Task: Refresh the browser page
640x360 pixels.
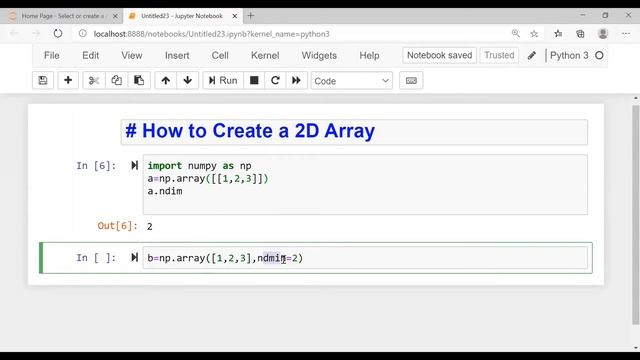Action: pos(58,33)
